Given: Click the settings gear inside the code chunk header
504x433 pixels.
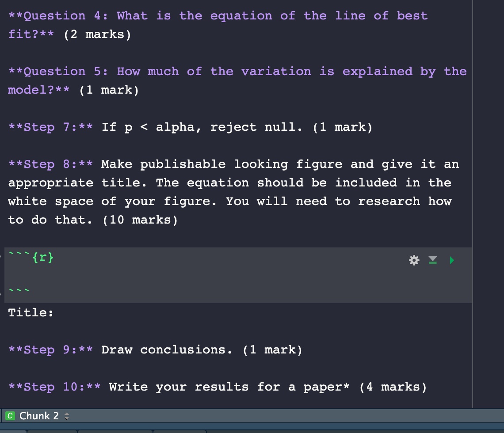Looking at the screenshot, I should [414, 260].
